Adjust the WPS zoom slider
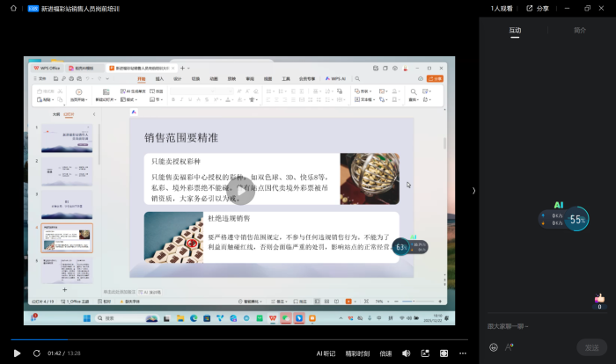The height and width of the screenshot is (364, 616). 418,302
